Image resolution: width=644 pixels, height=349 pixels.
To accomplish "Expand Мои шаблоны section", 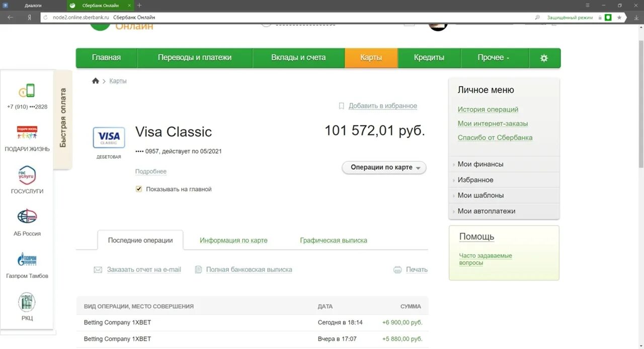I will [x=504, y=195].
